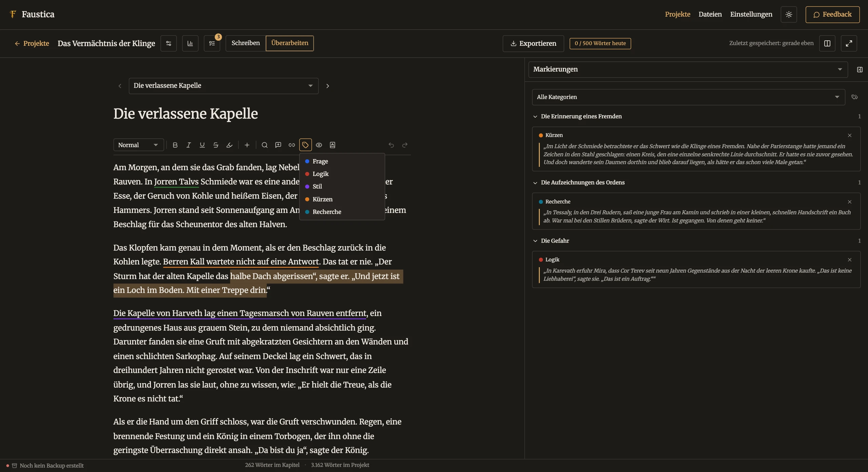This screenshot has width=868, height=472.
Task: Toggle the eye visibility icon
Action: pos(319,145)
